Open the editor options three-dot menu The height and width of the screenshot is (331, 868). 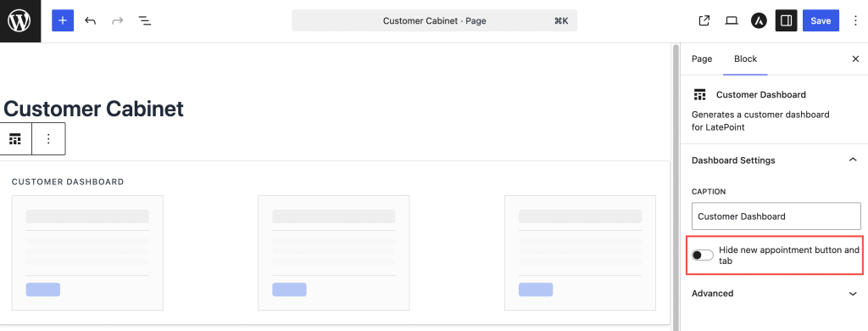[856, 20]
